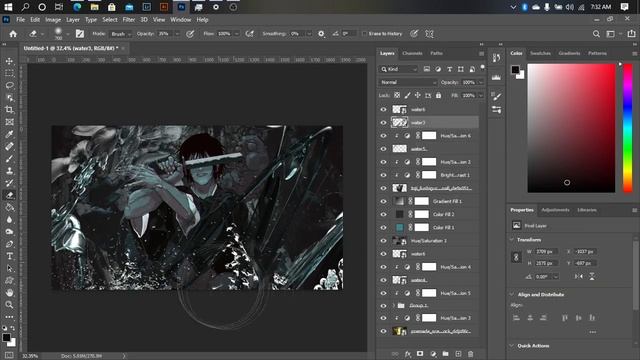640x360 pixels.
Task: Lock transparent pixels icon
Action: tap(397, 96)
